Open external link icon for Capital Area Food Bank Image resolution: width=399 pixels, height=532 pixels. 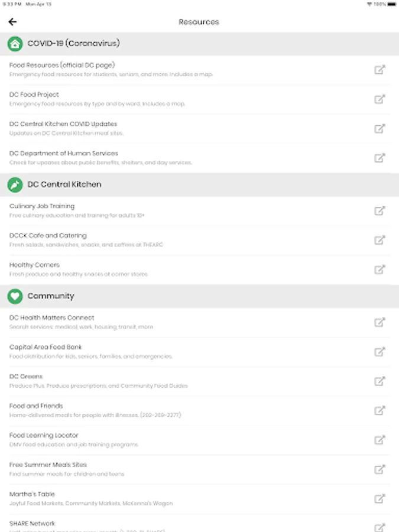(379, 352)
